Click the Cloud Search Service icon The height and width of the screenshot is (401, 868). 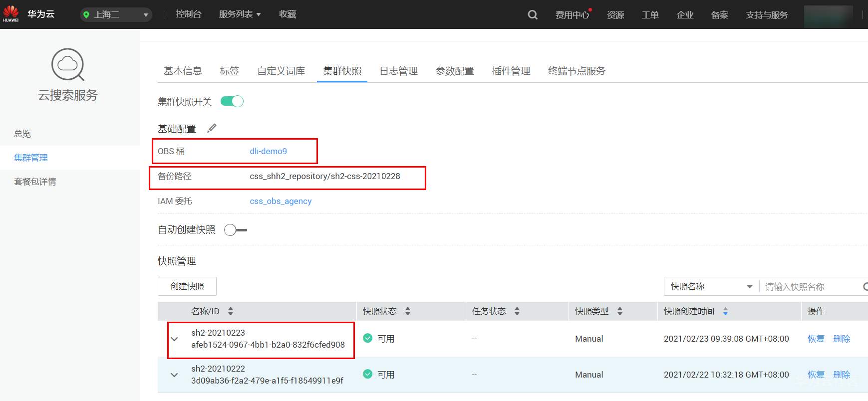click(x=68, y=64)
